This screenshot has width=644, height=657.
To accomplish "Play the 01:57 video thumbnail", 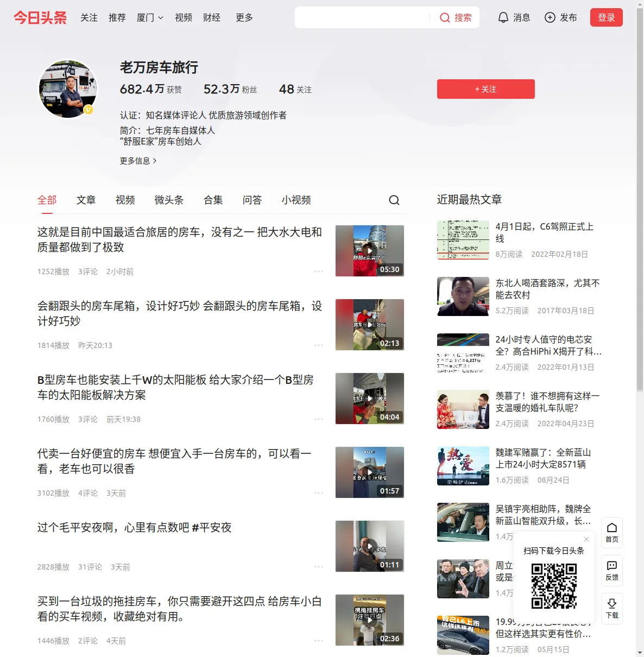I will pyautogui.click(x=370, y=472).
